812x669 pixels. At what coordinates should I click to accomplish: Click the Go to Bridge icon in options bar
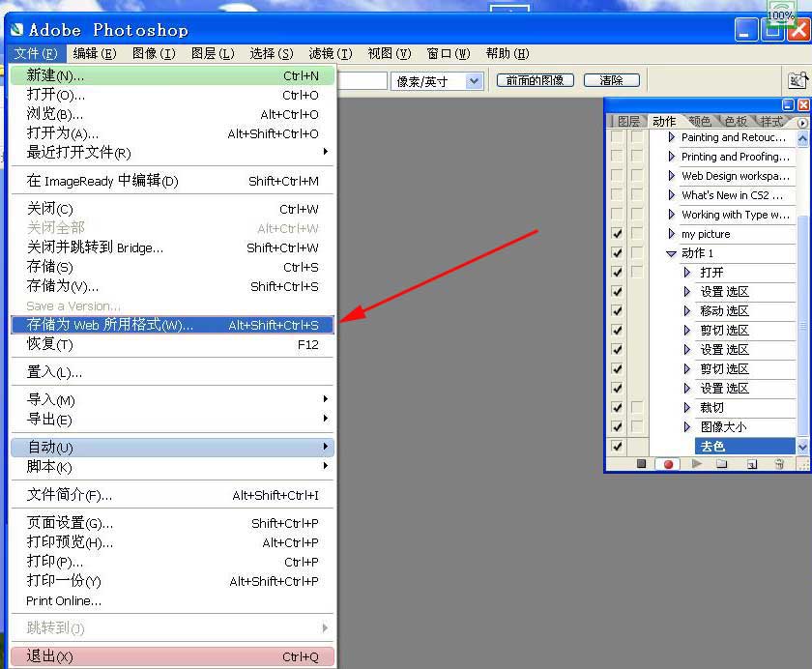(797, 80)
